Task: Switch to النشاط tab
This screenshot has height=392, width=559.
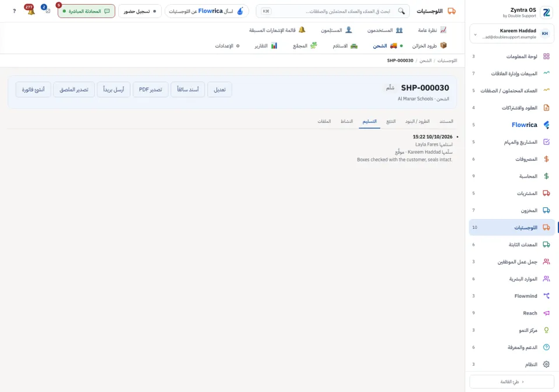Action: pos(346,122)
